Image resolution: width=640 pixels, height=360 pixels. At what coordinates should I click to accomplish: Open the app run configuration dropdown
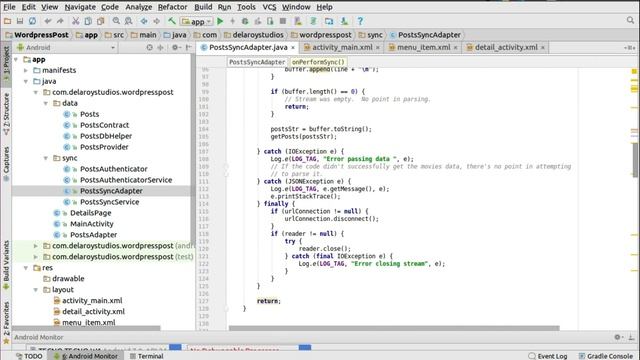pyautogui.click(x=197, y=21)
